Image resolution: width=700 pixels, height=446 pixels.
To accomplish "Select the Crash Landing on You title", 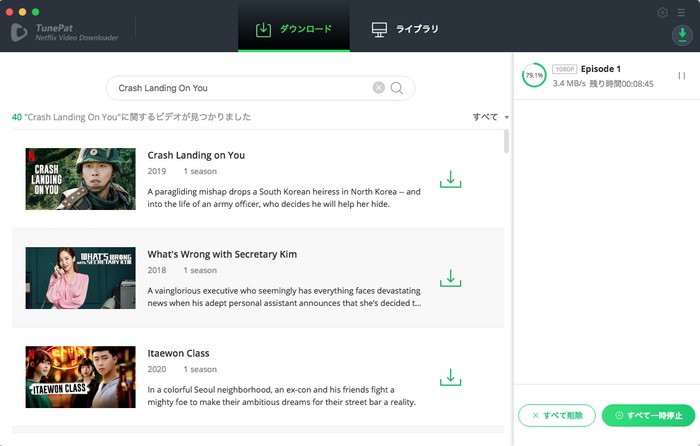I will tap(196, 155).
